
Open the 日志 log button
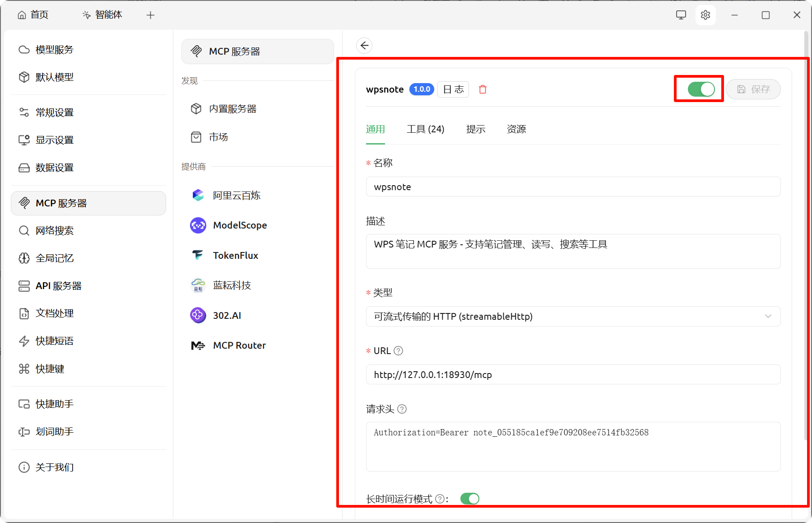pyautogui.click(x=454, y=89)
